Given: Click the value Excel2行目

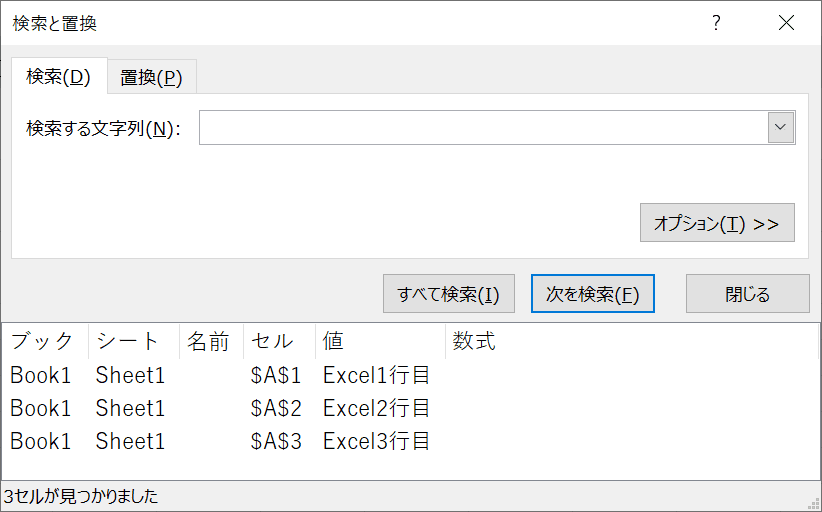Looking at the screenshot, I should pos(376,408).
